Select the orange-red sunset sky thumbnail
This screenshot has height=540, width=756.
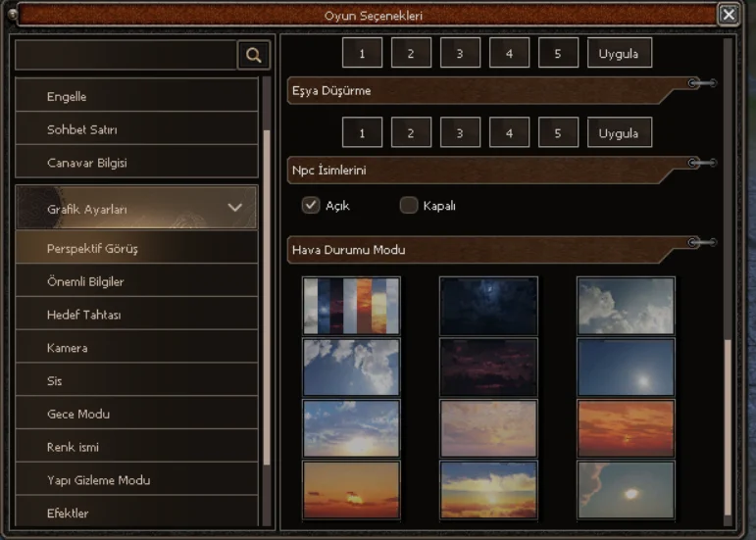[626, 428]
